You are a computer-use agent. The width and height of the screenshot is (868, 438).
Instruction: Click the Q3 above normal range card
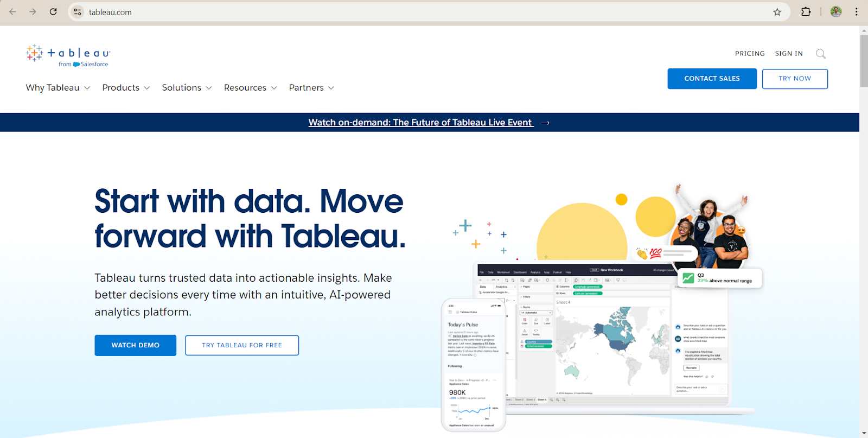tap(720, 278)
